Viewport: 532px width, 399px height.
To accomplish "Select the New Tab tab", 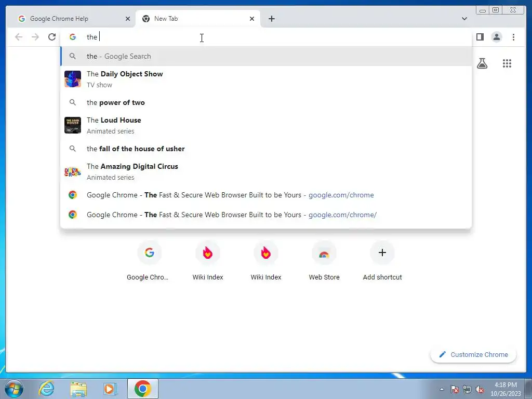I will [x=198, y=19].
